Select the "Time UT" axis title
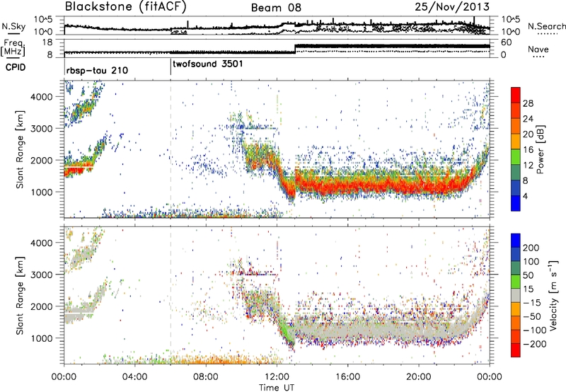Image resolution: width=566 pixels, height=392 pixels. tap(277, 388)
